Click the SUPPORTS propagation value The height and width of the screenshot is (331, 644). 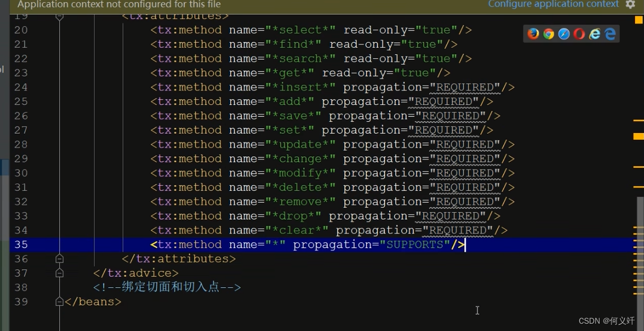pos(415,244)
